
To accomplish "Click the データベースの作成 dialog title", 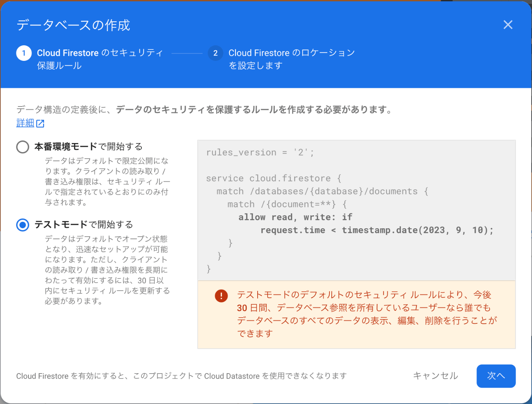I will (73, 25).
